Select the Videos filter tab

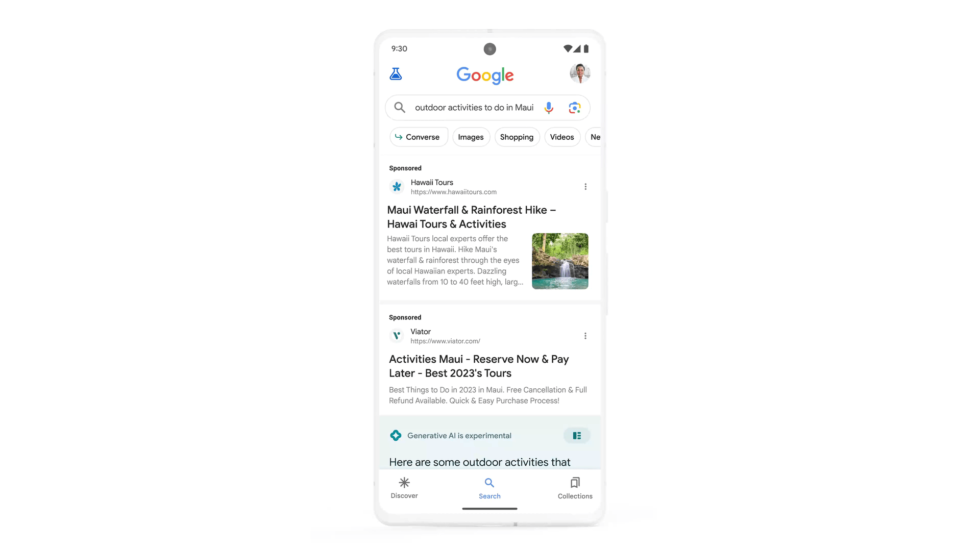coord(562,137)
